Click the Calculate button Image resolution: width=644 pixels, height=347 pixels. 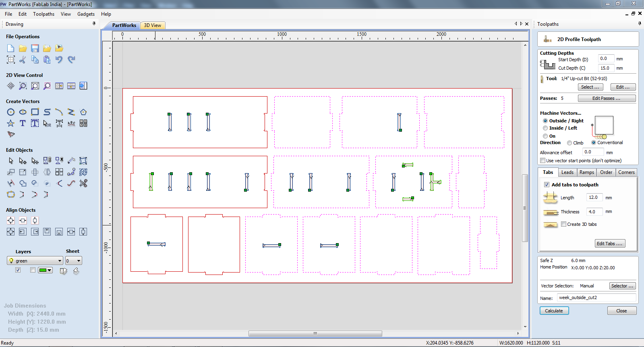click(554, 311)
